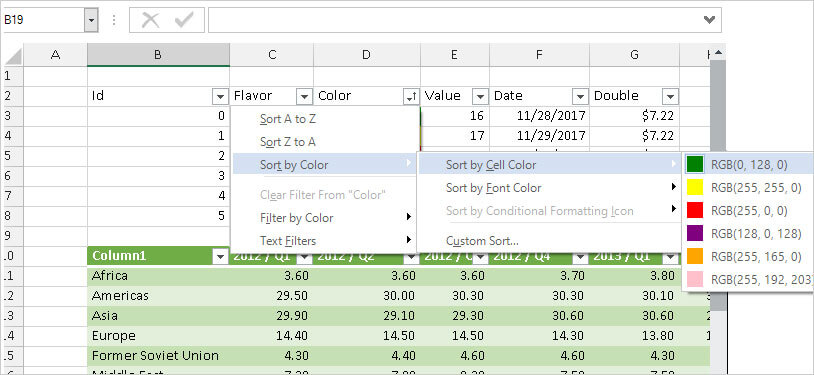The height and width of the screenshot is (375, 814).
Task: Click the Value cell containing 17
Action: [455, 136]
